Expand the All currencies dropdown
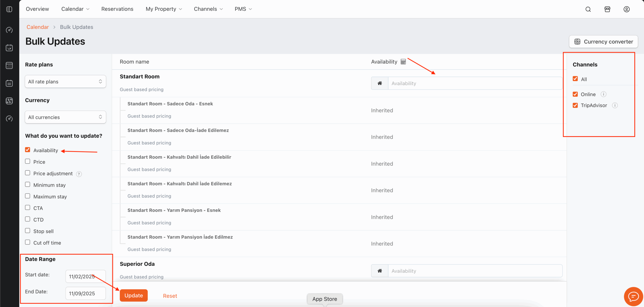The height and width of the screenshot is (307, 644). tap(65, 117)
